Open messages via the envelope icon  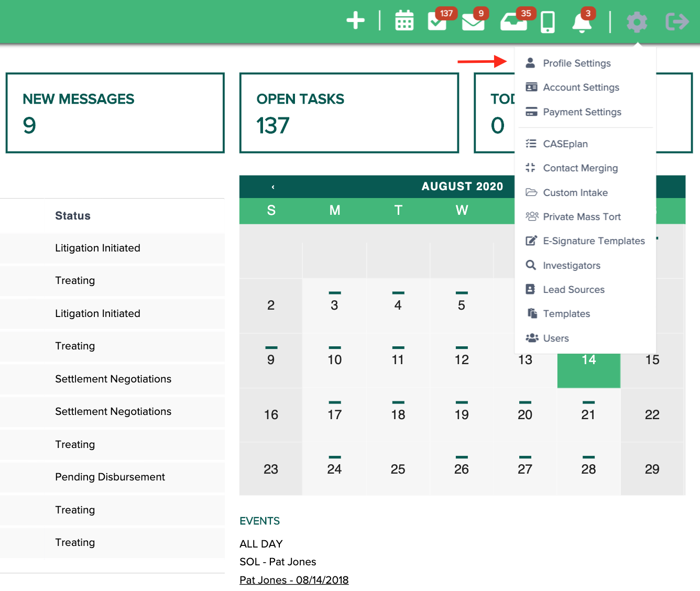474,23
